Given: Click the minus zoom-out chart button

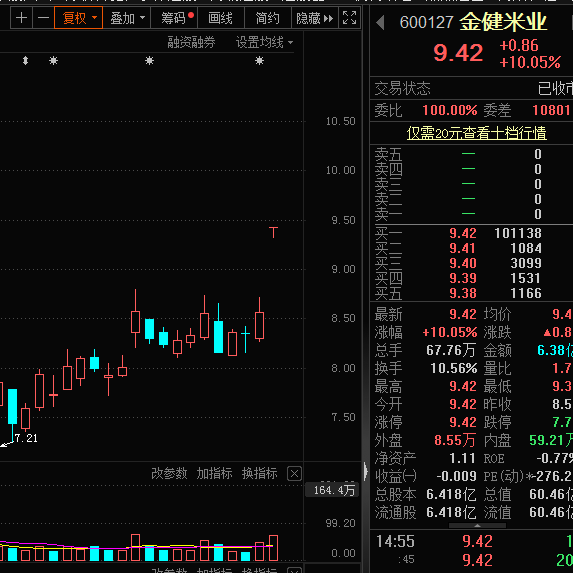Looking at the screenshot, I should 43,18.
